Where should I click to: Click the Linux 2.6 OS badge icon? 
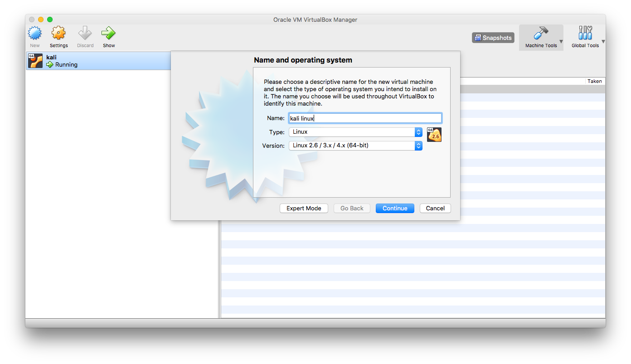pos(434,135)
